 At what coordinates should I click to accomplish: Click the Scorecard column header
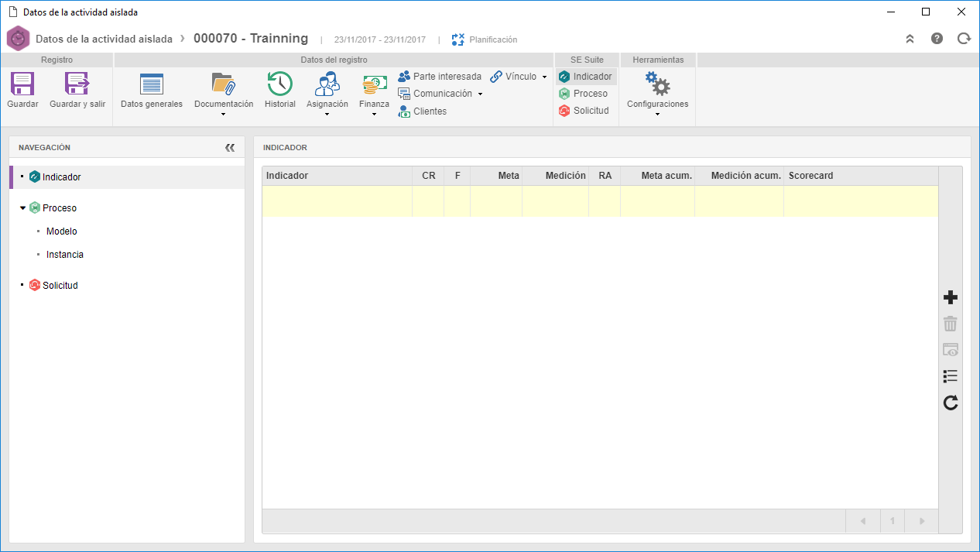(861, 176)
